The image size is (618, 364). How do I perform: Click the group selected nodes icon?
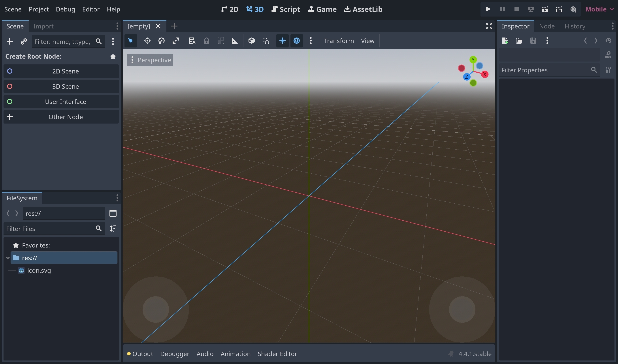tap(220, 41)
